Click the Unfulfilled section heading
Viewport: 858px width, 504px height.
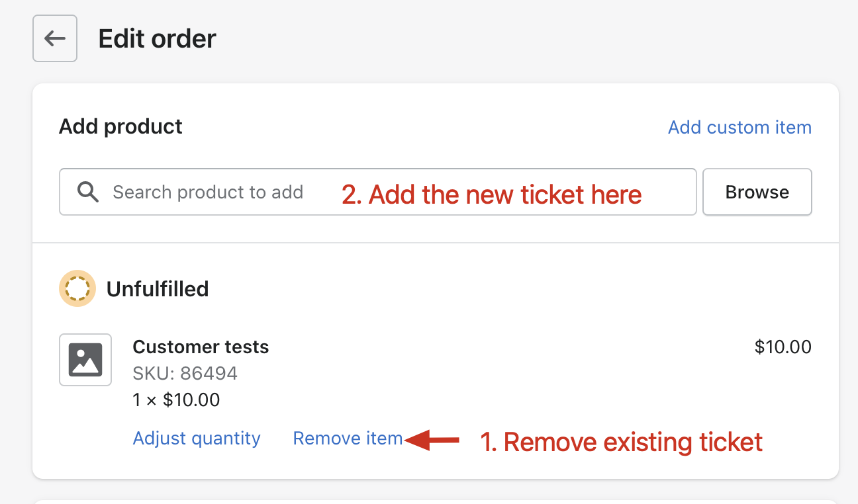pos(158,289)
